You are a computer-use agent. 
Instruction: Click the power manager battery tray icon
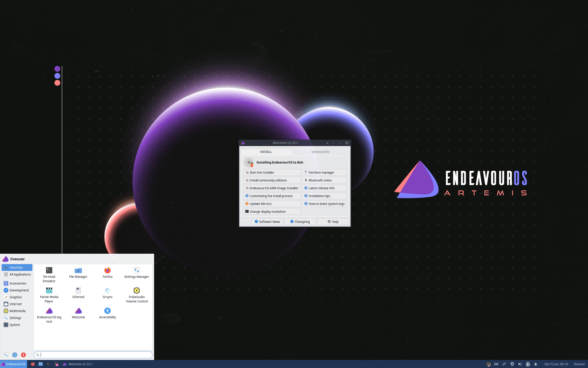click(x=528, y=364)
